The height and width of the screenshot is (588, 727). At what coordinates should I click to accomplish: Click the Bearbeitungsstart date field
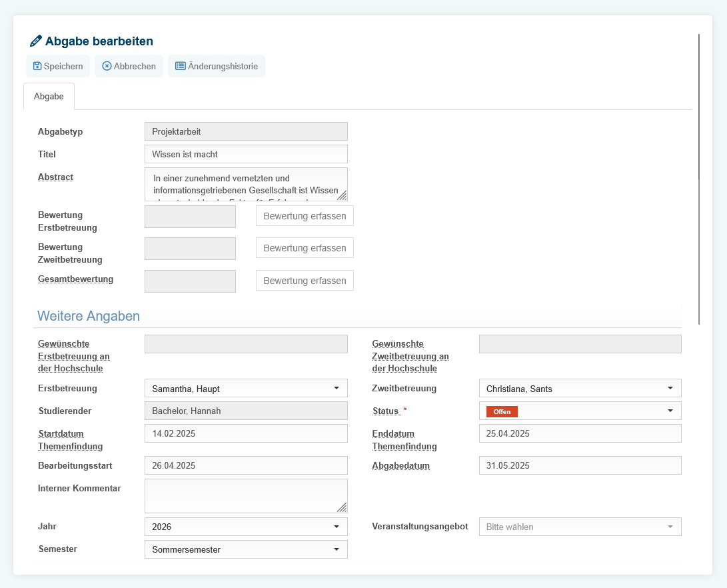click(x=246, y=465)
